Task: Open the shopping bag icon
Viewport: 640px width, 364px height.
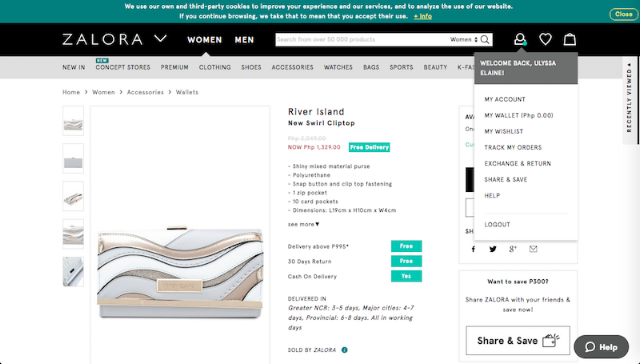Action: click(x=570, y=39)
